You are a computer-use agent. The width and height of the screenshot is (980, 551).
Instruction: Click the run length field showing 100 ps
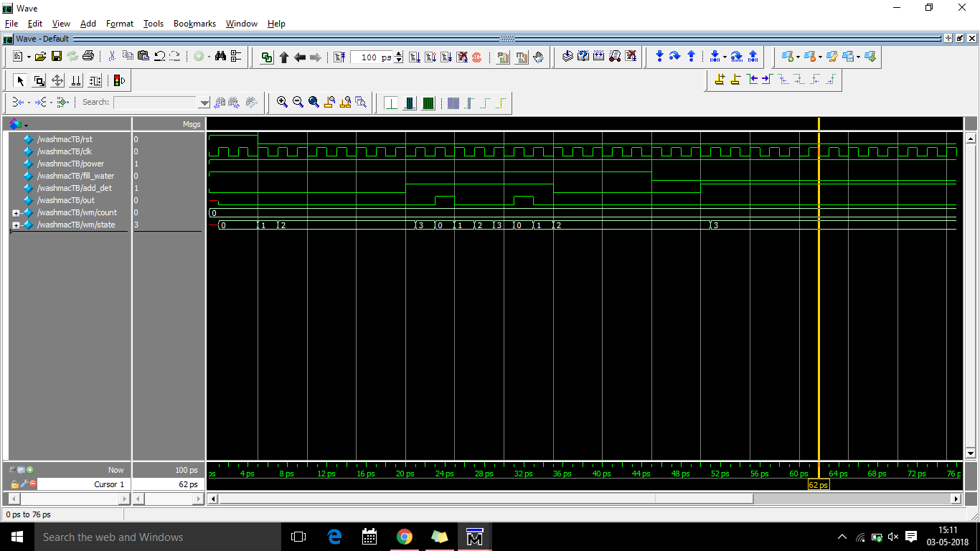pos(372,57)
